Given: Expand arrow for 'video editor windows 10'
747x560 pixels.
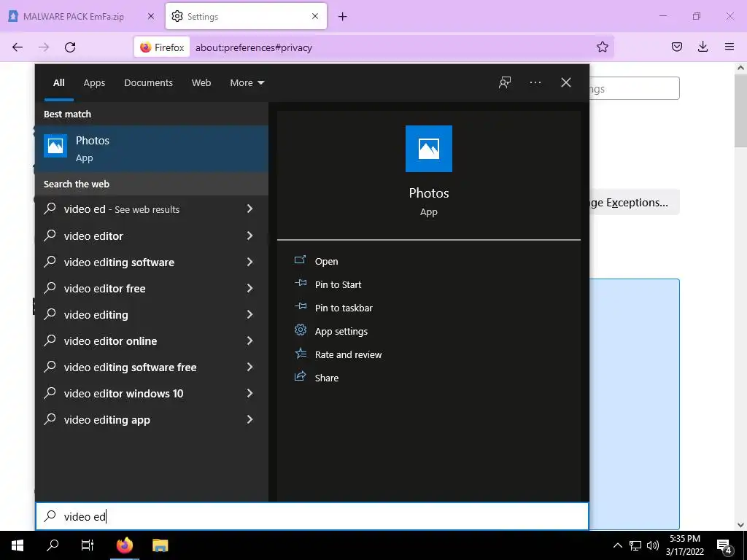Looking at the screenshot, I should pyautogui.click(x=249, y=393).
